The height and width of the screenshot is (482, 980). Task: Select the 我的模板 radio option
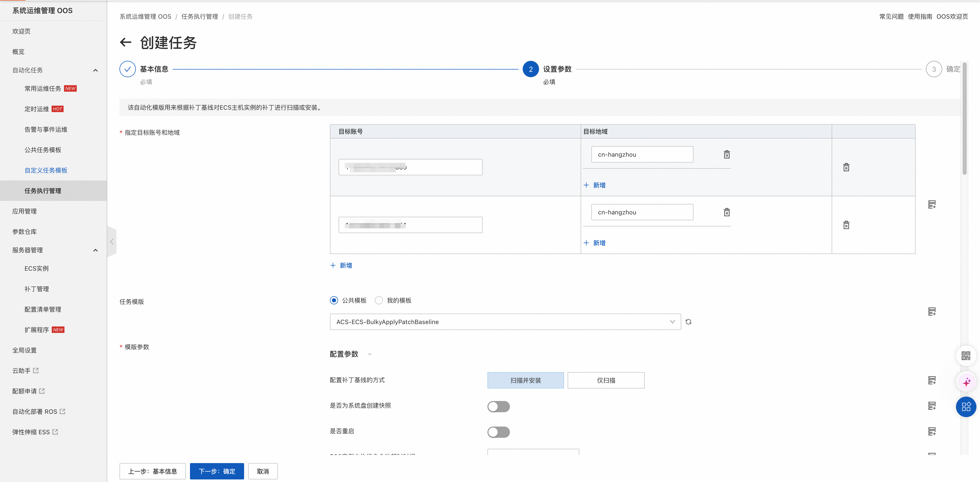click(379, 300)
